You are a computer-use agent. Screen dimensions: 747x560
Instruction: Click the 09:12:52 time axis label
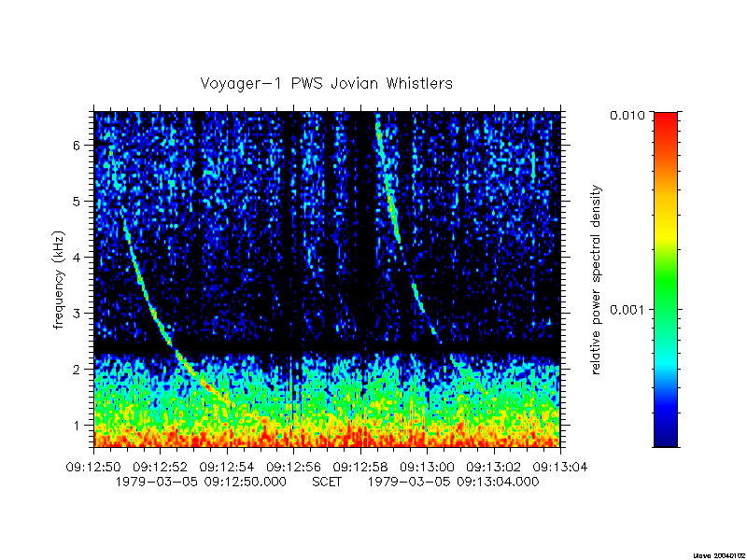click(160, 468)
